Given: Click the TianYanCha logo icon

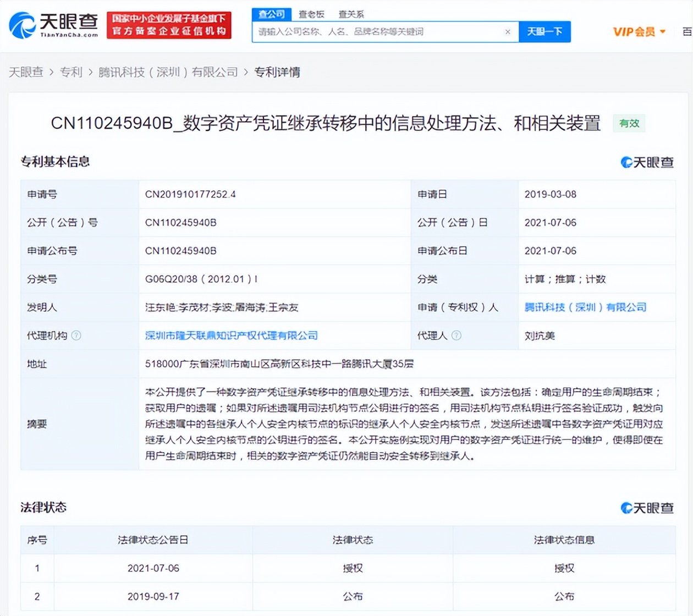Looking at the screenshot, I should (x=22, y=25).
